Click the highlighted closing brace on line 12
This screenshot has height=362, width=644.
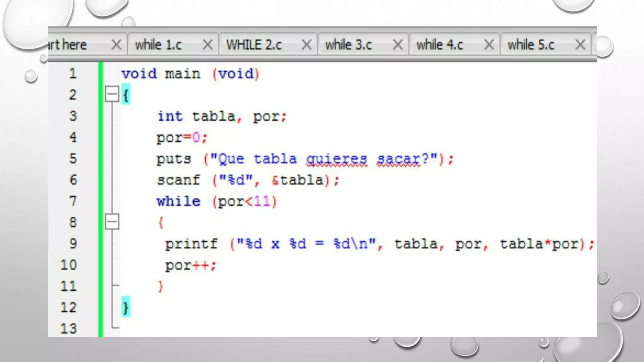click(x=126, y=307)
